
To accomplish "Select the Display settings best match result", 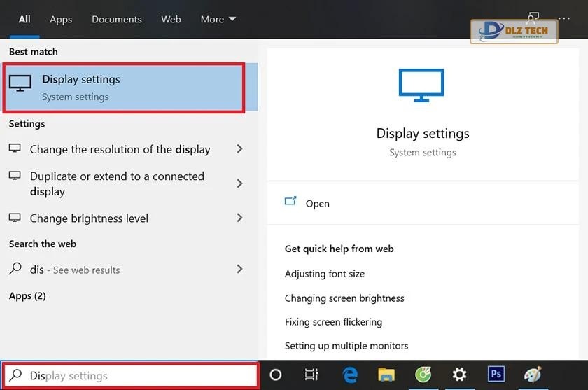I will pos(123,88).
